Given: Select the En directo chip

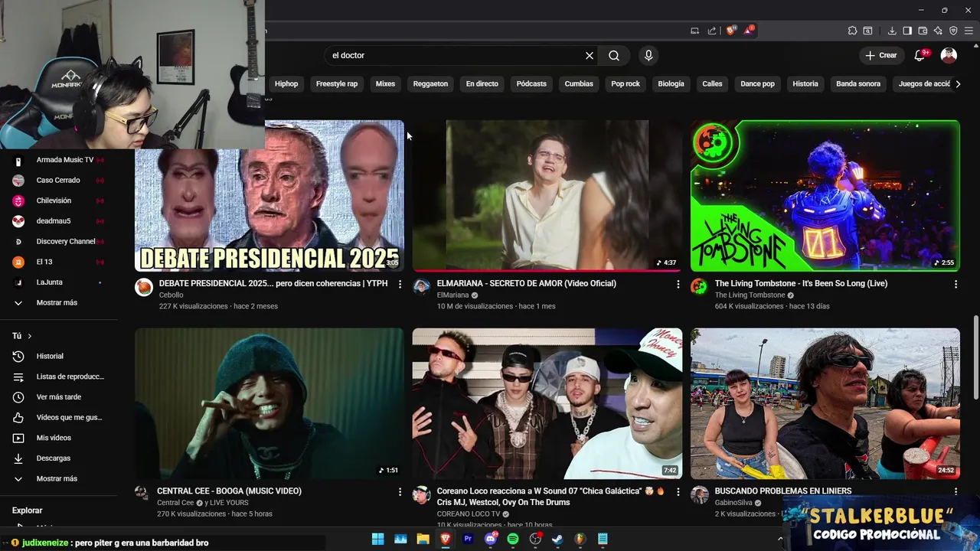Looking at the screenshot, I should click(482, 84).
